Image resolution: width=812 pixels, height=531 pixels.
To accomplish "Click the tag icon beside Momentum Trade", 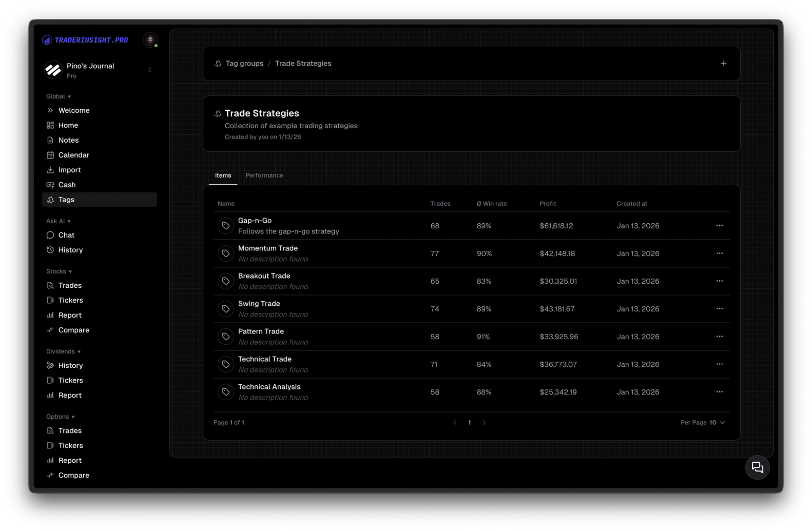I will click(226, 253).
